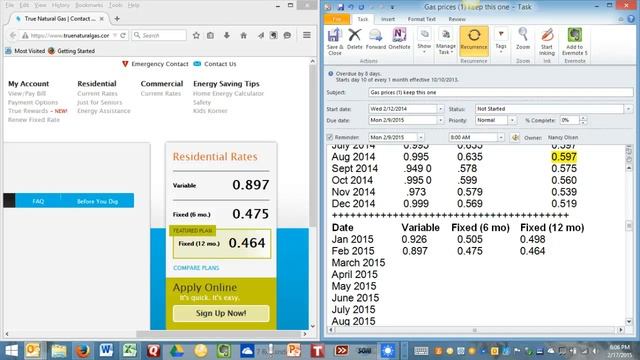Screen dimensions: 640x360
Task: Open the Firefox hamburger menu
Action: tap(307, 36)
